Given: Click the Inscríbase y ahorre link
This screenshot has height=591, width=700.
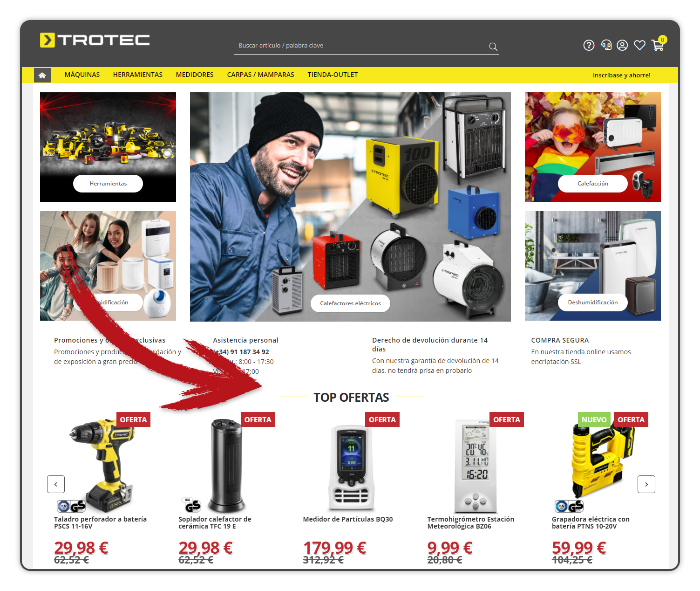Looking at the screenshot, I should click(x=622, y=75).
